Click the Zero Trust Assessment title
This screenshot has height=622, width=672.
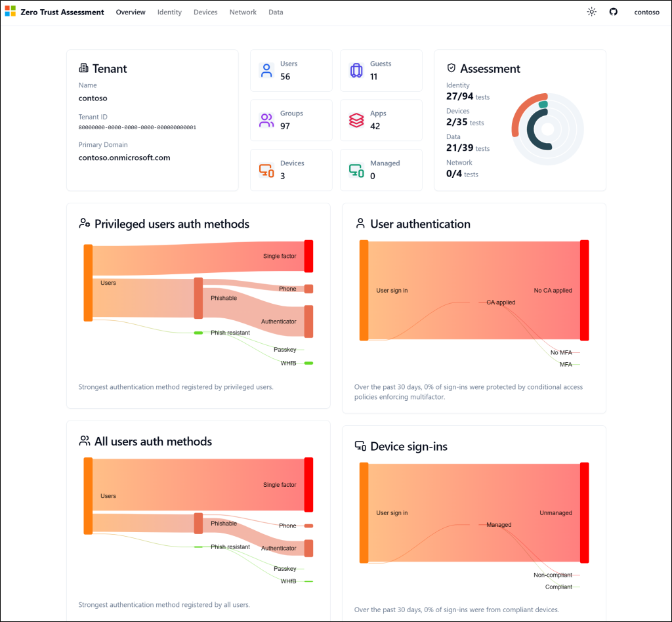click(x=62, y=12)
